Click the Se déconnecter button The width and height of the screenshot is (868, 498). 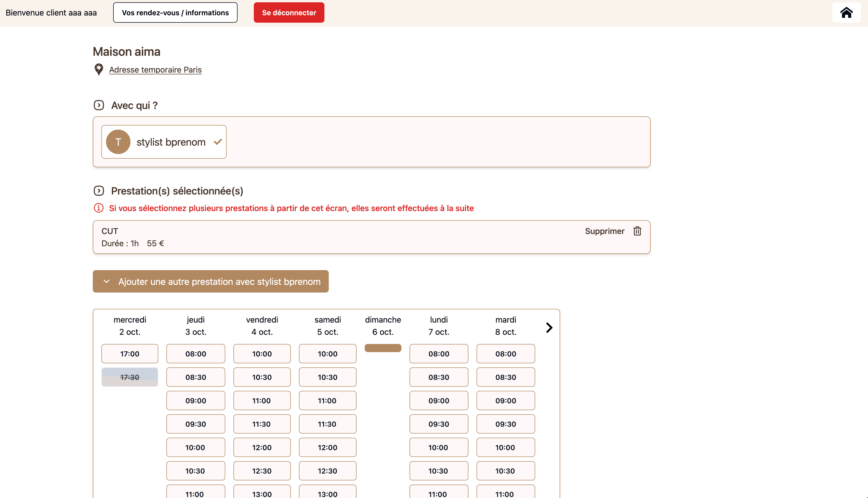(289, 13)
